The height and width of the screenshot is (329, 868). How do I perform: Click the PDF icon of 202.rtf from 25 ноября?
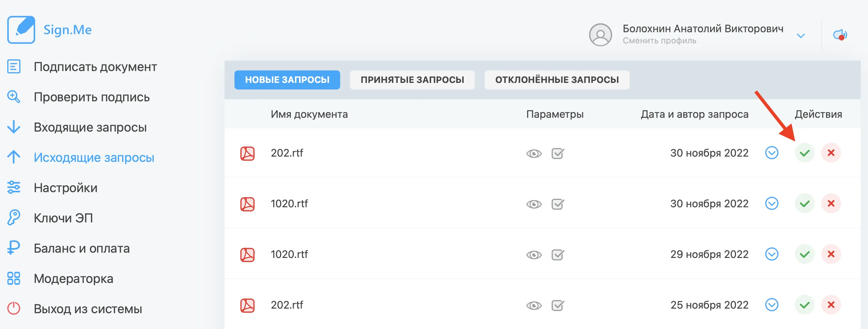(247, 305)
